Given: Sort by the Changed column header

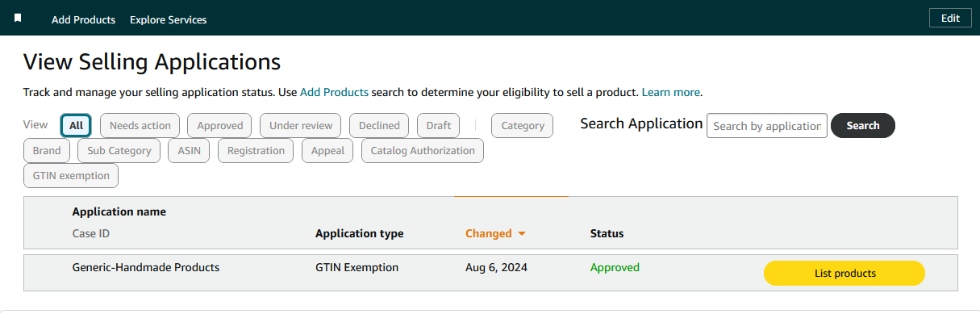Looking at the screenshot, I should tap(489, 233).
